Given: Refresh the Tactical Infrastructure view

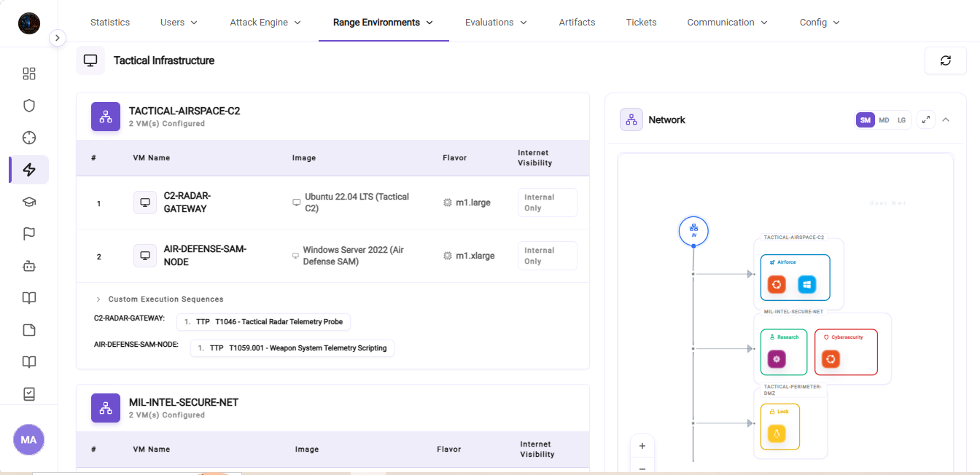Looking at the screenshot, I should 946,60.
